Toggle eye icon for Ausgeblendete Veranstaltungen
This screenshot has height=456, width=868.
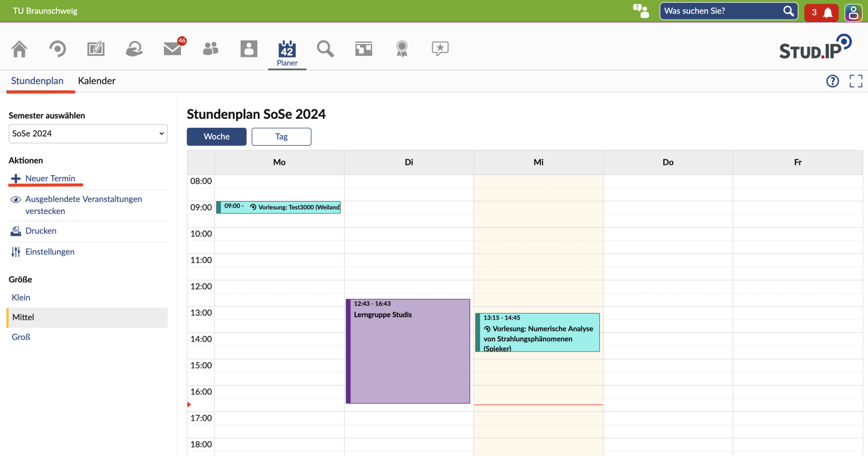tap(16, 200)
